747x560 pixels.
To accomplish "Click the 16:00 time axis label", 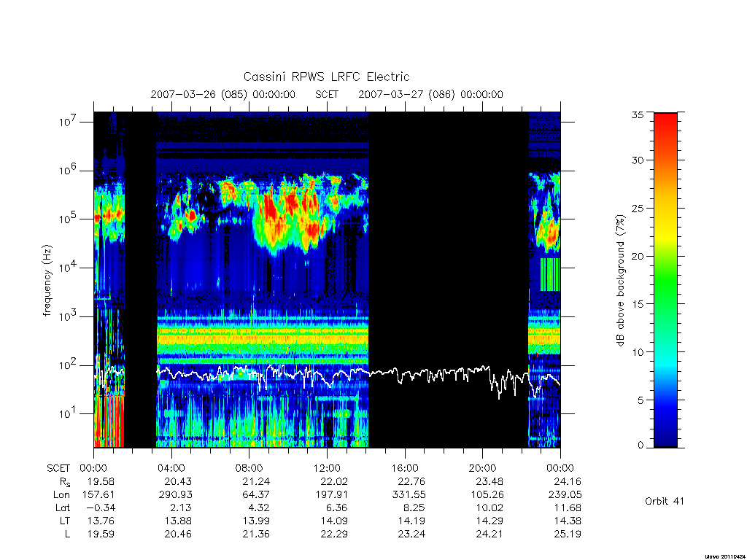I will click(405, 468).
